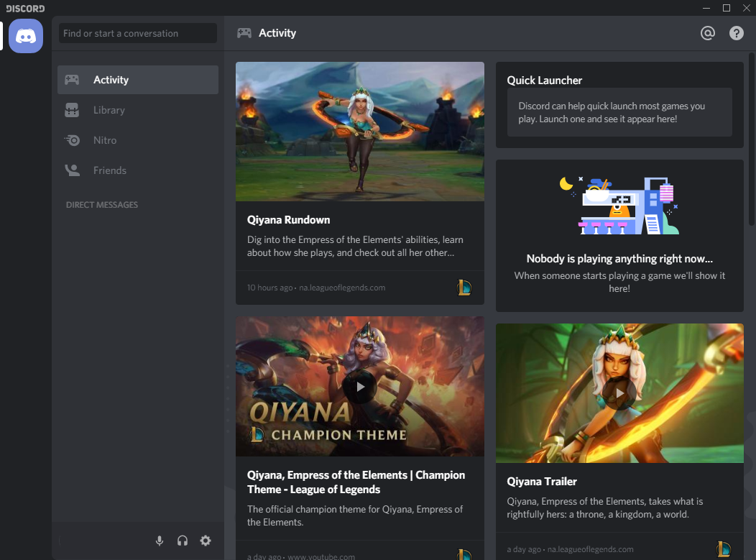The width and height of the screenshot is (756, 560).
Task: Deafen audio with the headphones icon
Action: tap(183, 541)
